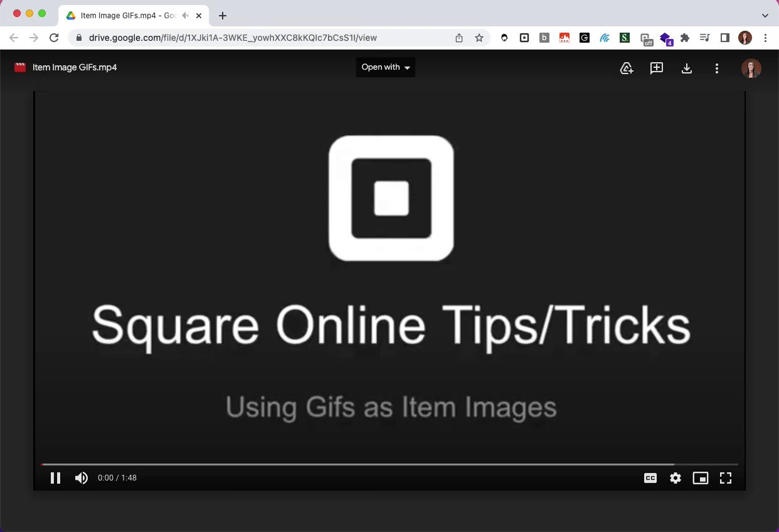This screenshot has height=532, width=779.
Task: Open the Grammarly extension
Action: pos(585,38)
